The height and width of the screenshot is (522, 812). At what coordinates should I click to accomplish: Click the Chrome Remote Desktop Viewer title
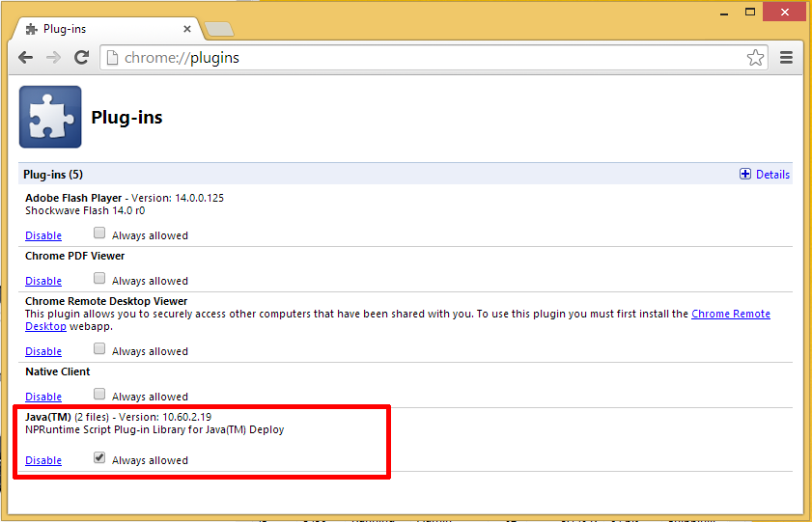106,301
